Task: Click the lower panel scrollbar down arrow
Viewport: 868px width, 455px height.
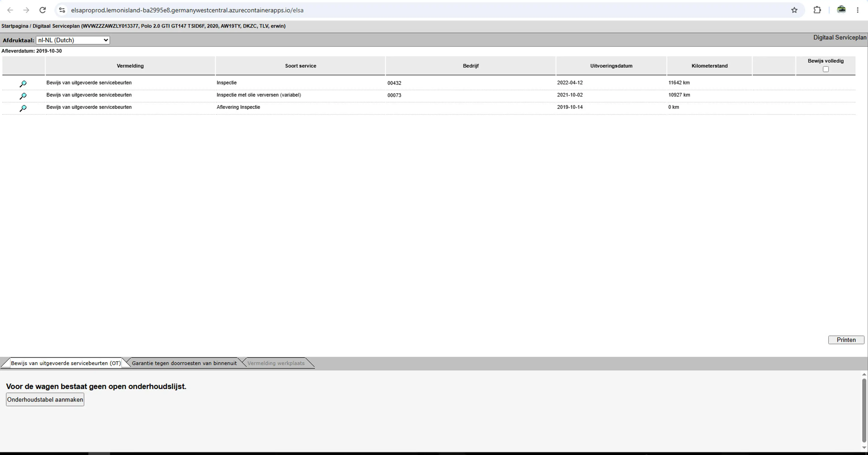Action: click(x=864, y=448)
